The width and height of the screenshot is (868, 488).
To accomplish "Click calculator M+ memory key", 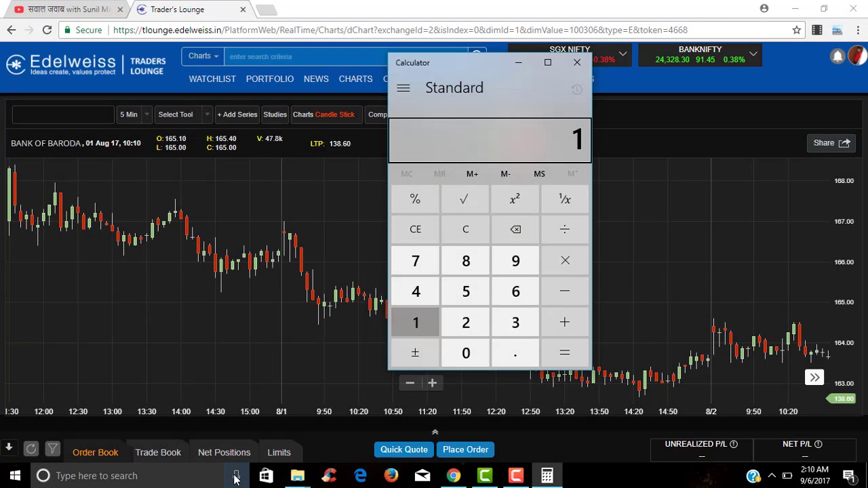I will pos(472,174).
